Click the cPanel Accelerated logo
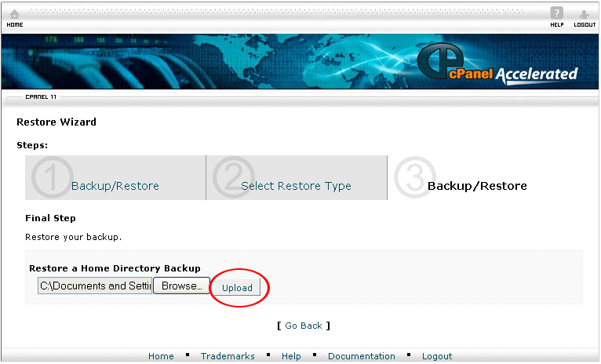Screen dimensions: 601x364 (497, 64)
